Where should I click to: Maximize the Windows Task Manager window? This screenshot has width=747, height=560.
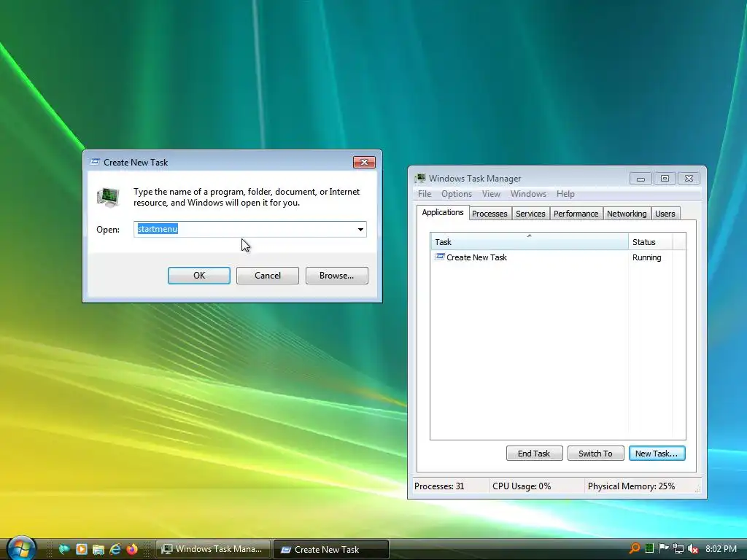665,179
